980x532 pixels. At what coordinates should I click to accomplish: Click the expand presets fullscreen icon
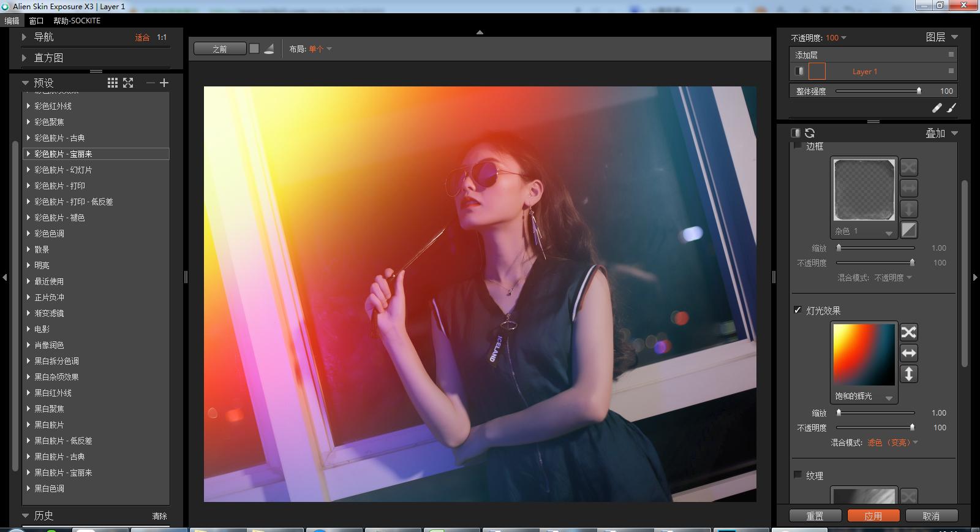[x=128, y=83]
